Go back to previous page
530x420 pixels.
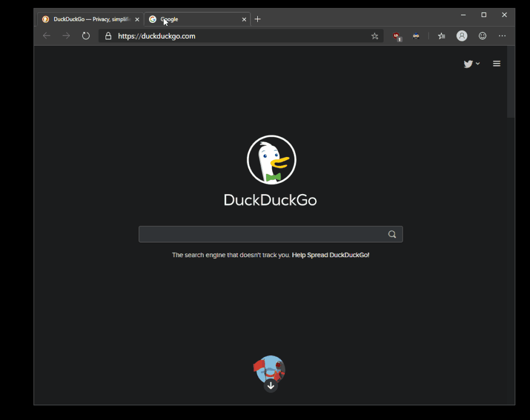coord(47,36)
